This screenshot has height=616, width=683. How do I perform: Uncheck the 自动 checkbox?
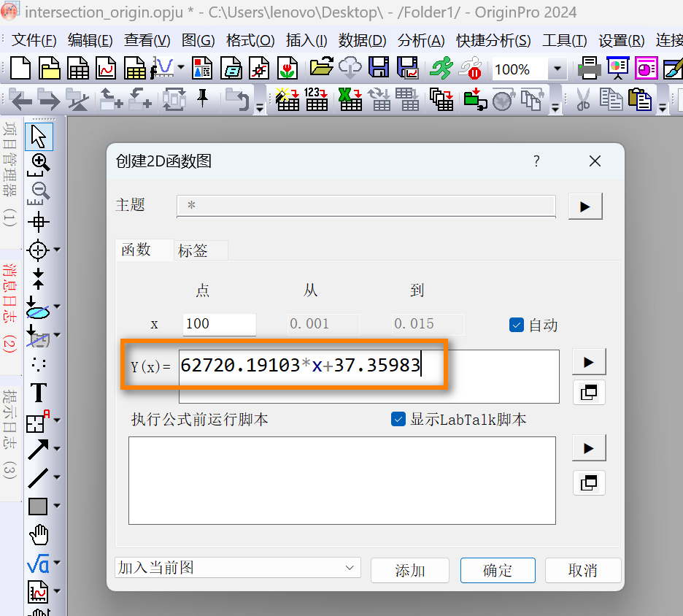click(517, 325)
